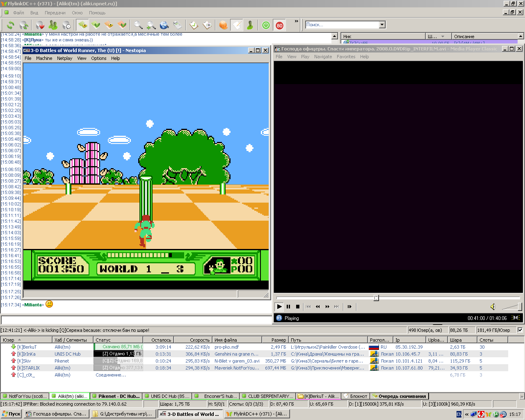Screen dimensions: 525x420
Task: Click the red 80 limiter toolbar icon
Action: tap(279, 25)
